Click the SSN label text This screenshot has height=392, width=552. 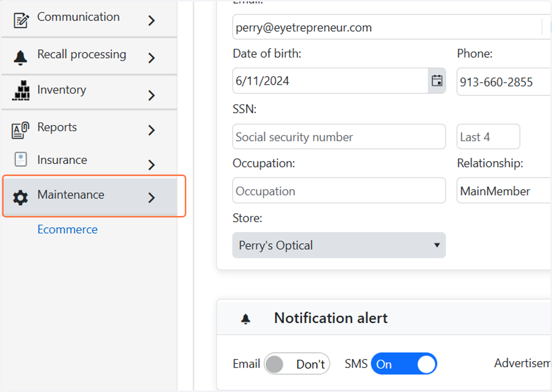point(245,109)
